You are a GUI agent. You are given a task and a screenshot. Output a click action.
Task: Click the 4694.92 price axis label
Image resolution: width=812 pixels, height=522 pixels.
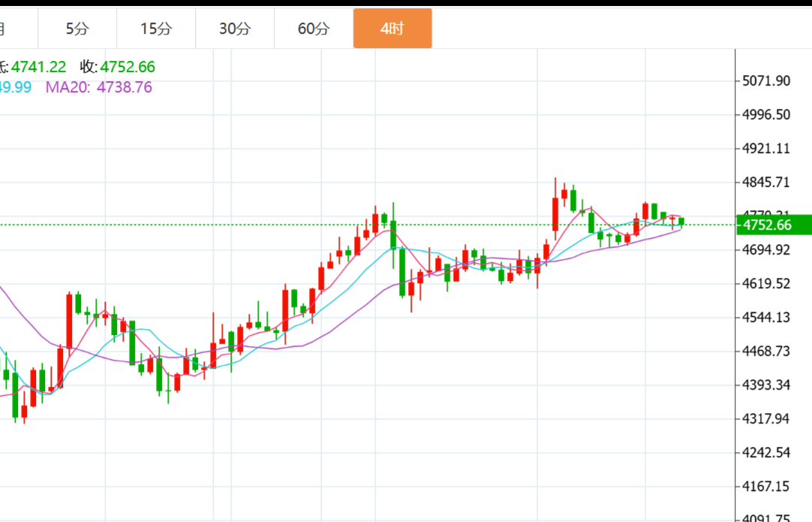point(765,250)
